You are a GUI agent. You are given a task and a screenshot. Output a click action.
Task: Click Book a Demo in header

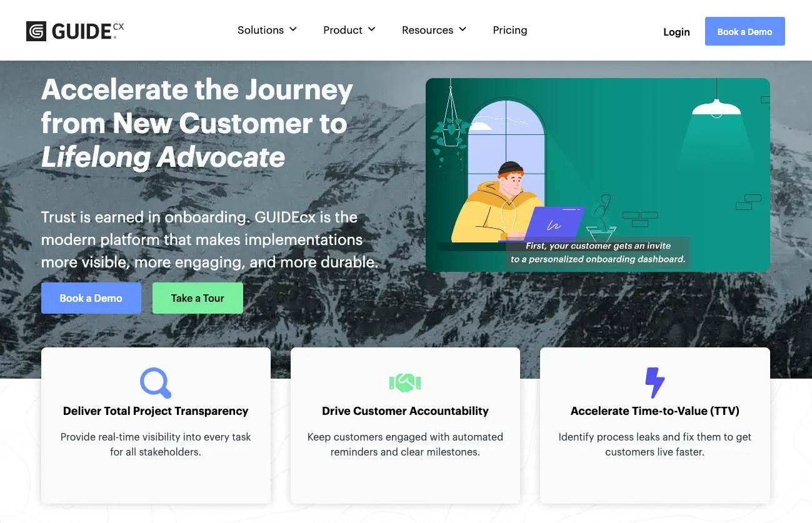click(x=744, y=31)
